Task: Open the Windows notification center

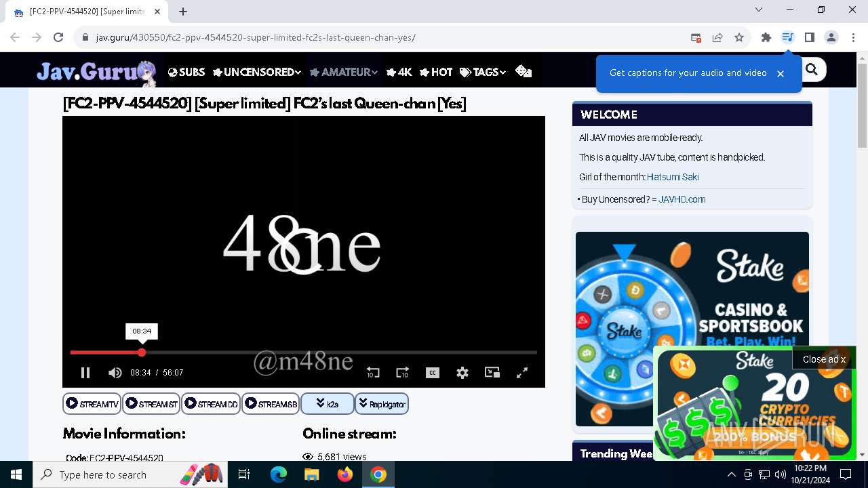Action: pos(846,474)
